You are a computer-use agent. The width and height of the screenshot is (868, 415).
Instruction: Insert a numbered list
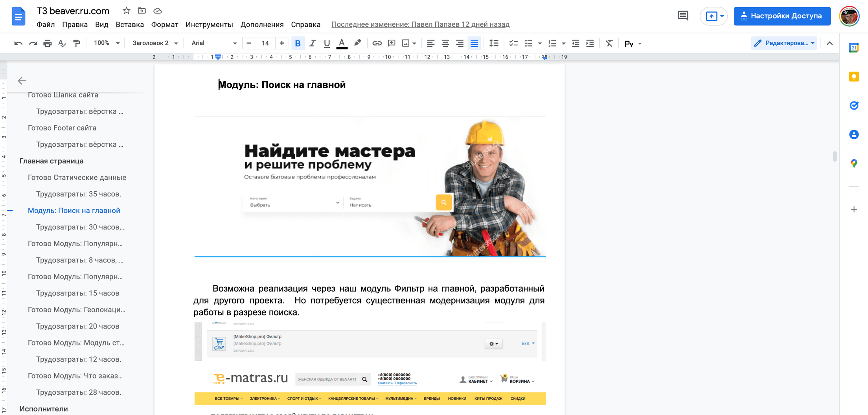pyautogui.click(x=552, y=43)
